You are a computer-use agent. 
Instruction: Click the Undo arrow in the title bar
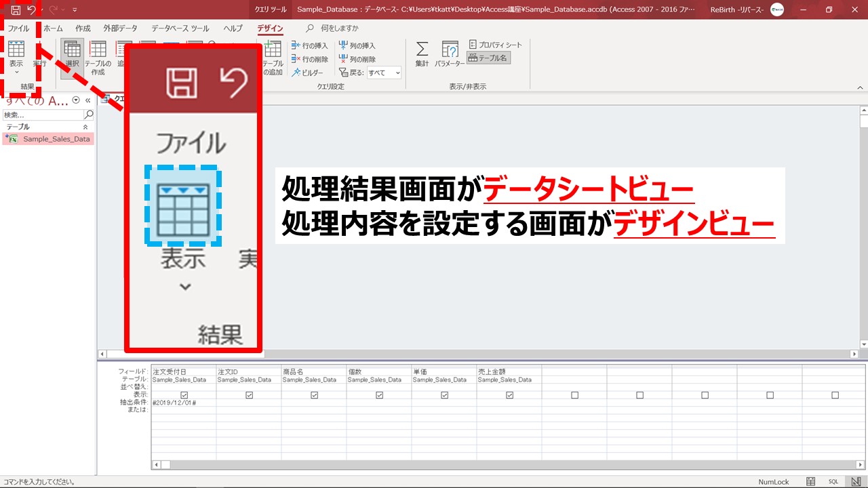pos(31,10)
